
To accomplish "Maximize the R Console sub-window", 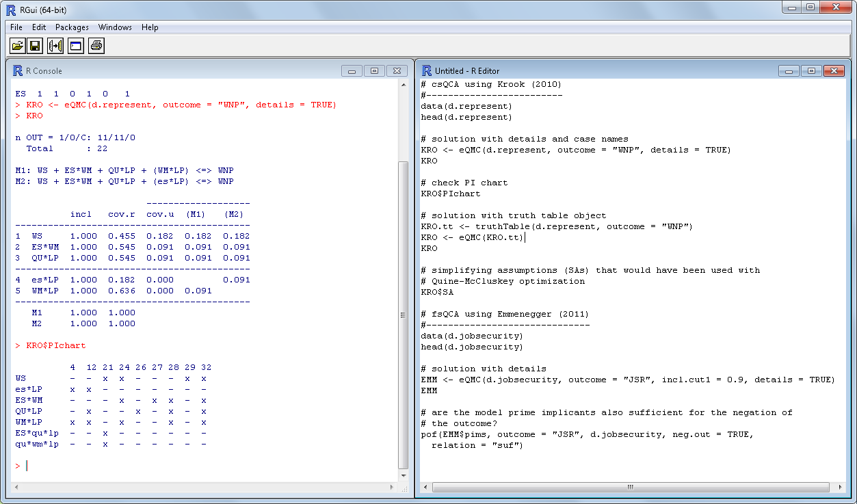I will tap(374, 71).
